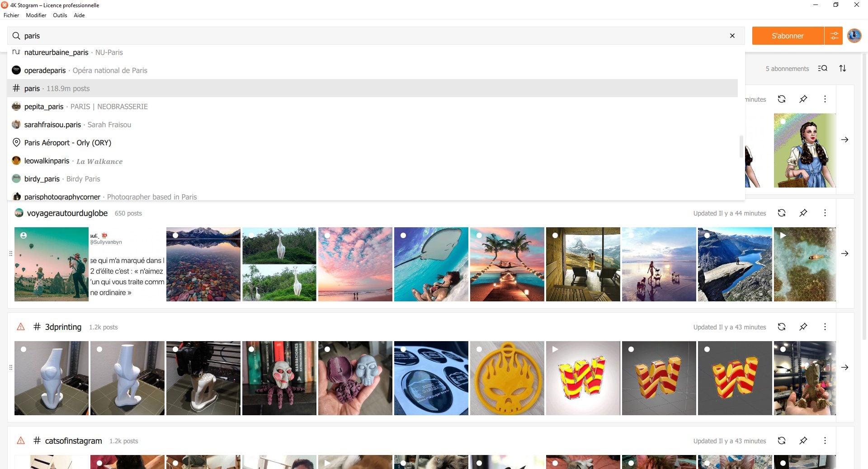868x469 pixels.
Task: Click the S'abonner button
Action: [x=788, y=36]
